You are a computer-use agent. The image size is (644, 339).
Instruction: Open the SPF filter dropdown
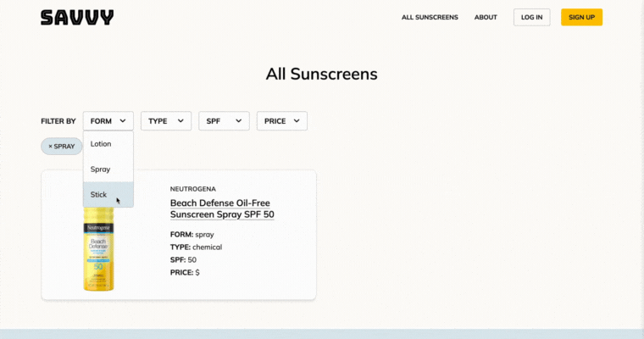(224, 121)
